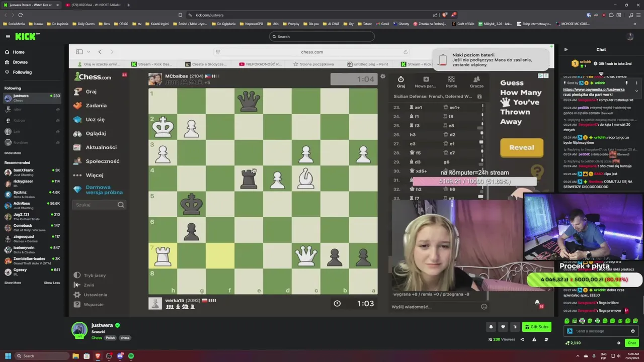Switch to the Partie tab
Image resolution: width=644 pixels, height=362 pixels.
(x=451, y=82)
